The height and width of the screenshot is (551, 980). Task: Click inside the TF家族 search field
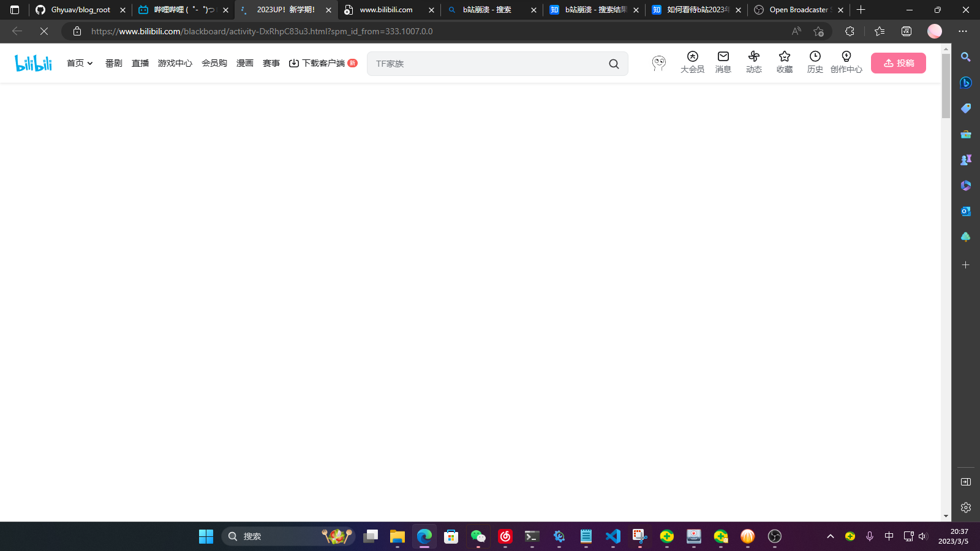[x=484, y=63]
